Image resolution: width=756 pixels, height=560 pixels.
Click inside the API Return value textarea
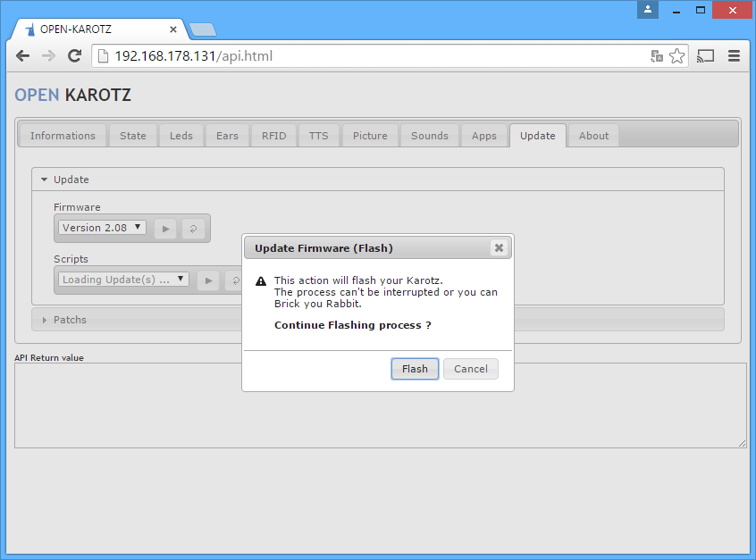[x=381, y=405]
